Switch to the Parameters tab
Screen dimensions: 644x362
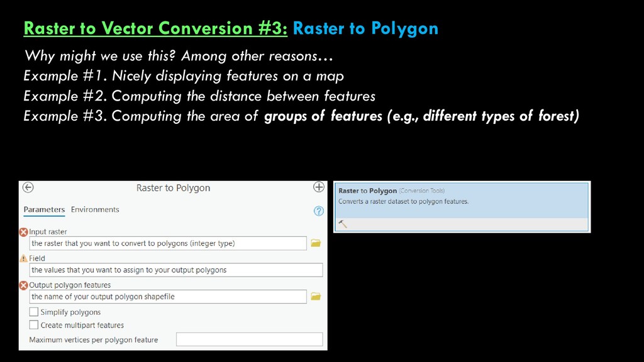click(x=44, y=209)
